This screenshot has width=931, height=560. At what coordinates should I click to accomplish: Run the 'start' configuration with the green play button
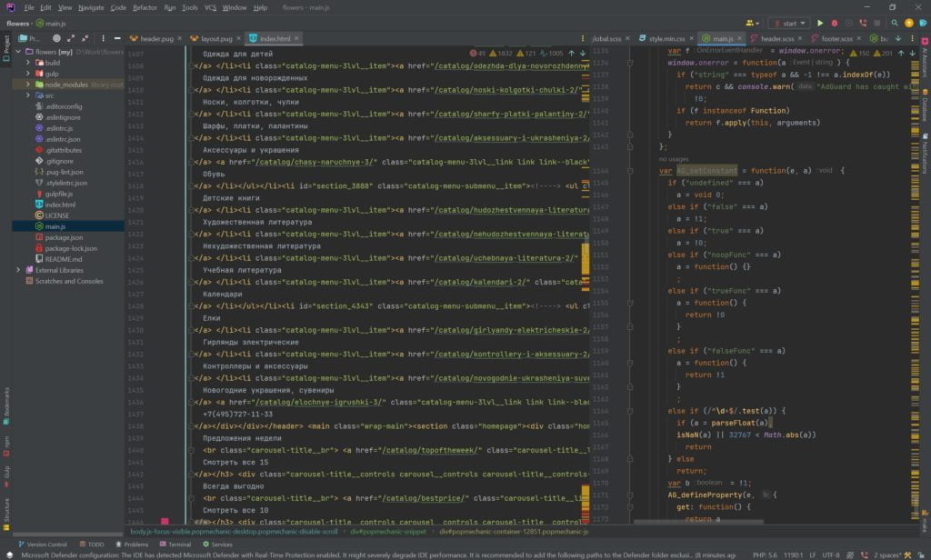820,23
